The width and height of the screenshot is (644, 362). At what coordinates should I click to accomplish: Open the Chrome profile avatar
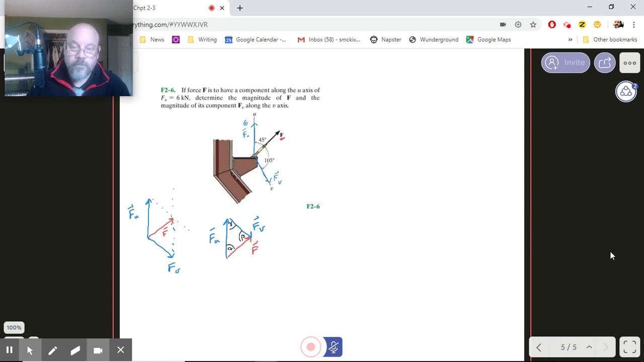tap(618, 25)
